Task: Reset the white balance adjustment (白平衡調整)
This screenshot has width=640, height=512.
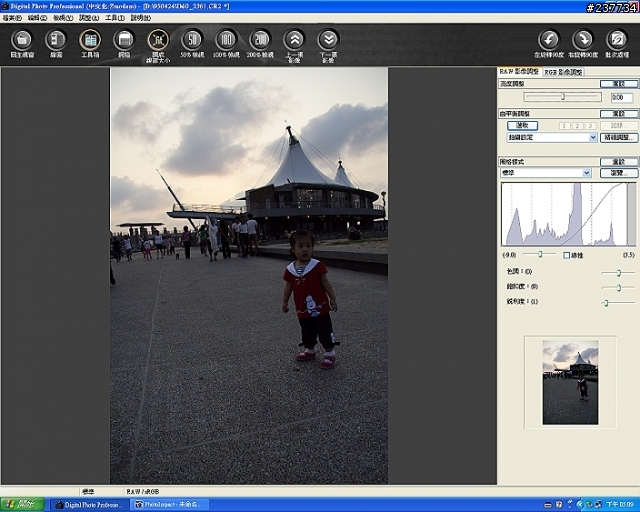Action: [619, 114]
